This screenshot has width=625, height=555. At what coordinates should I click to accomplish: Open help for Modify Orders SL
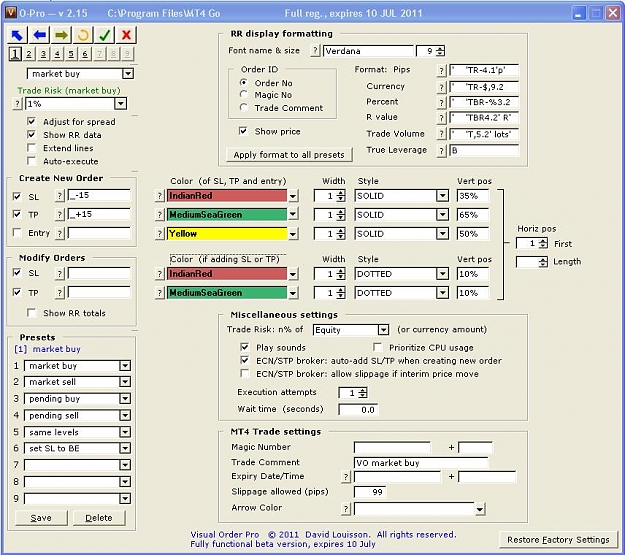coord(59,274)
